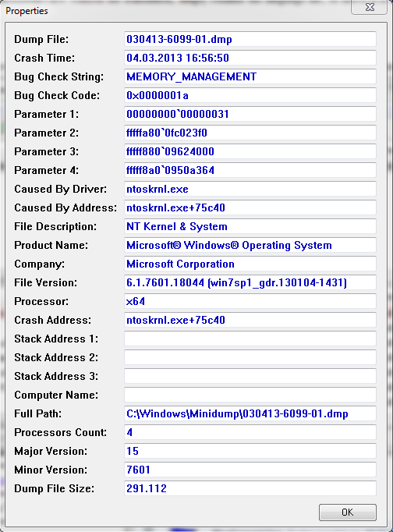393x532 pixels.
Task: Click the Bug Check Code 0x0000001a field
Action: tap(250, 95)
